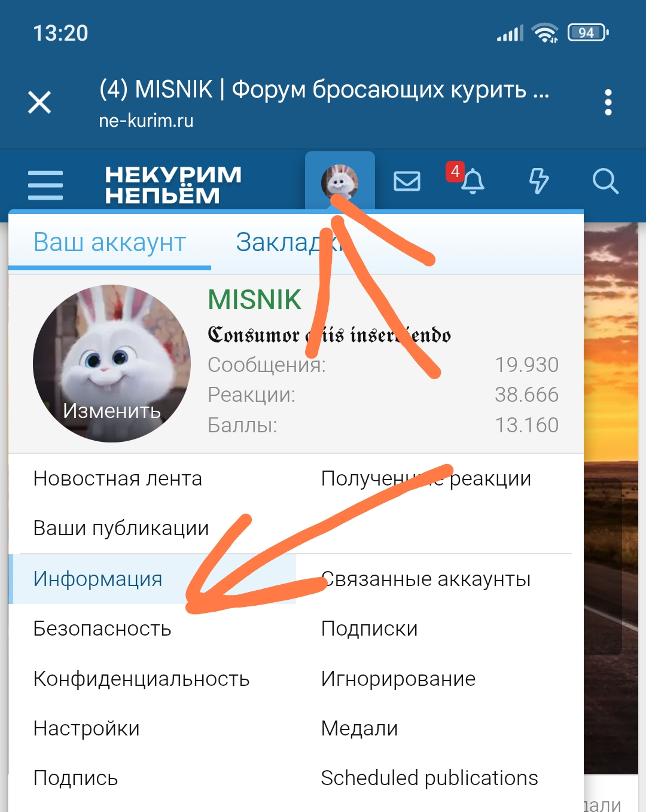Open Связанные аккаунты page
This screenshot has height=812, width=646.
point(426,579)
